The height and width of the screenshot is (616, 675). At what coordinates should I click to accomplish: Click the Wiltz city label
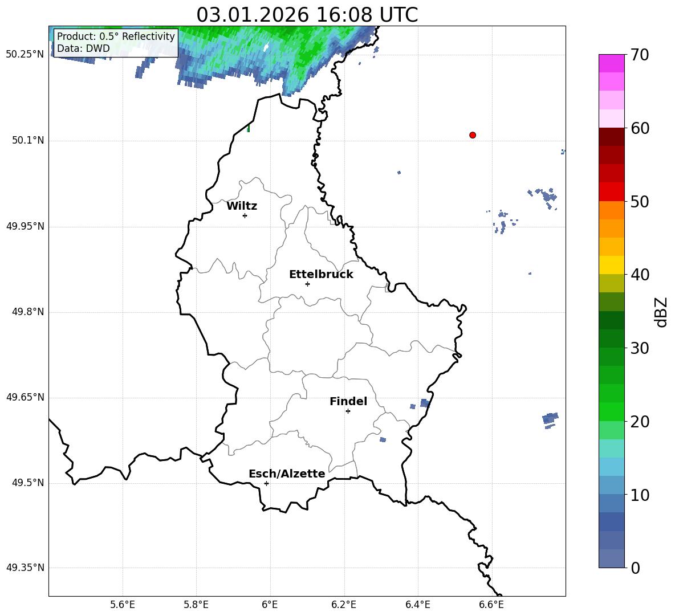(x=242, y=206)
